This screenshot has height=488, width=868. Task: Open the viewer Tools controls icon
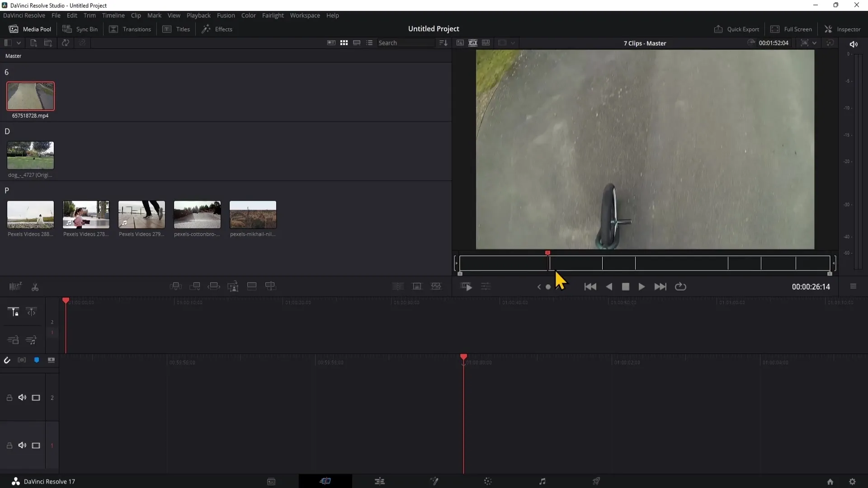pos(486,286)
